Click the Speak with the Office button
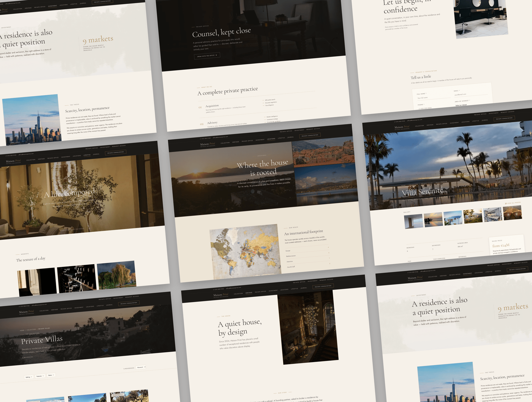Screen dimensions: 532x402 click(207, 56)
